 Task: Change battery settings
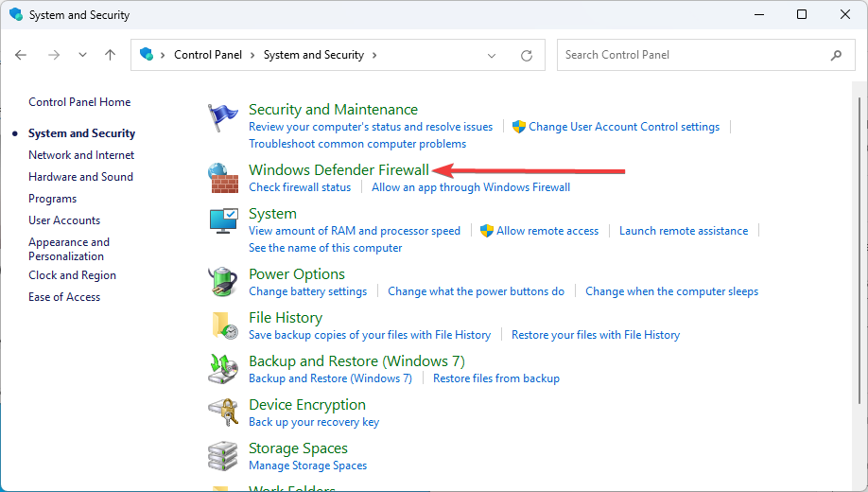[308, 291]
